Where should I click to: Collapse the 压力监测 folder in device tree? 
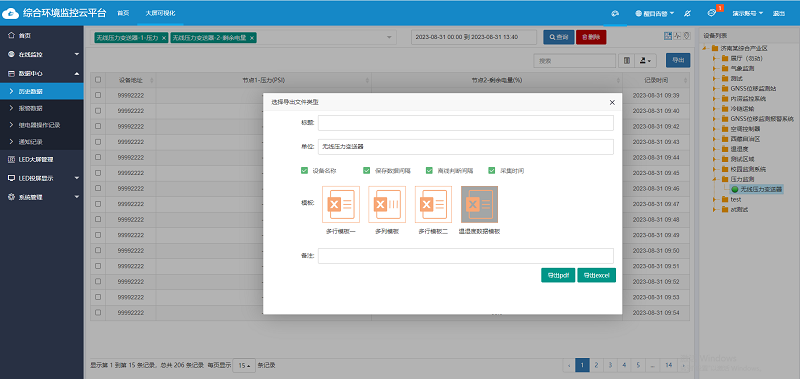(x=715, y=179)
